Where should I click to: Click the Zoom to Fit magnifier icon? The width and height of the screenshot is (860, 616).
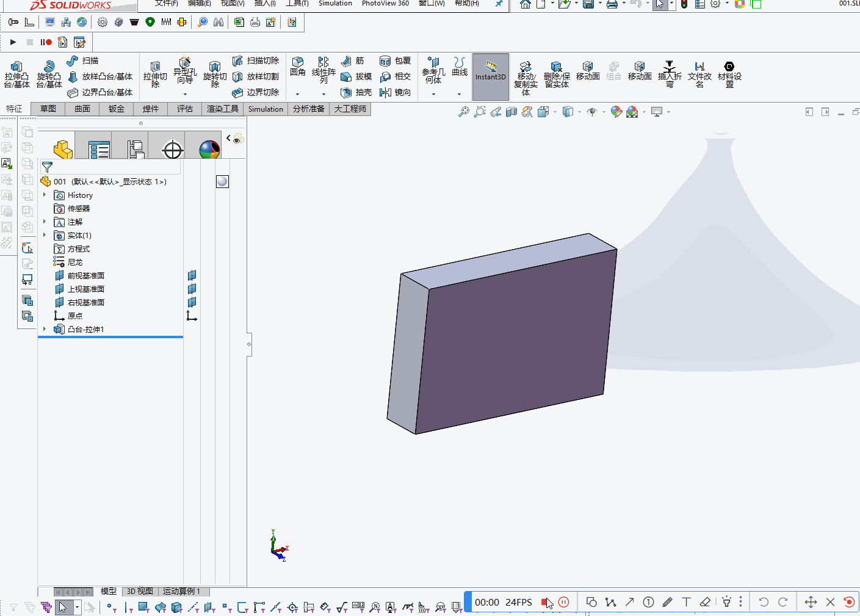pos(464,112)
